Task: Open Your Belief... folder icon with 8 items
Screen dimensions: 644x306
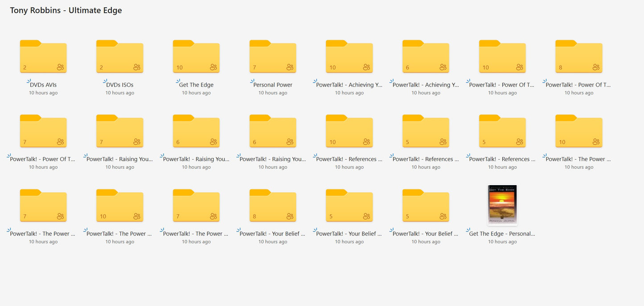Action: click(x=273, y=205)
